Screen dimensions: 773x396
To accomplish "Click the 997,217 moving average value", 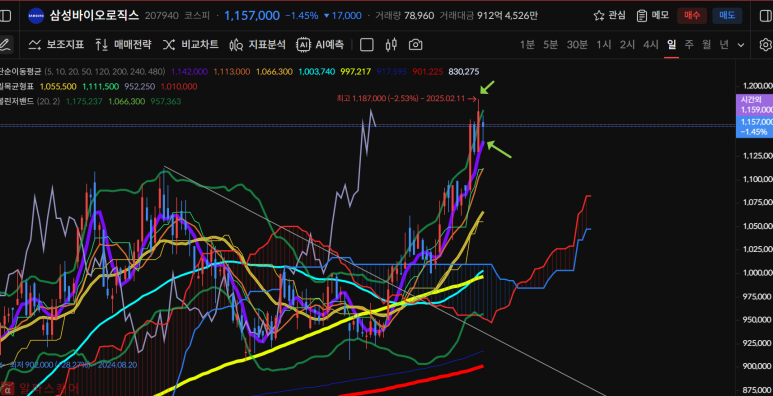I will 356,72.
